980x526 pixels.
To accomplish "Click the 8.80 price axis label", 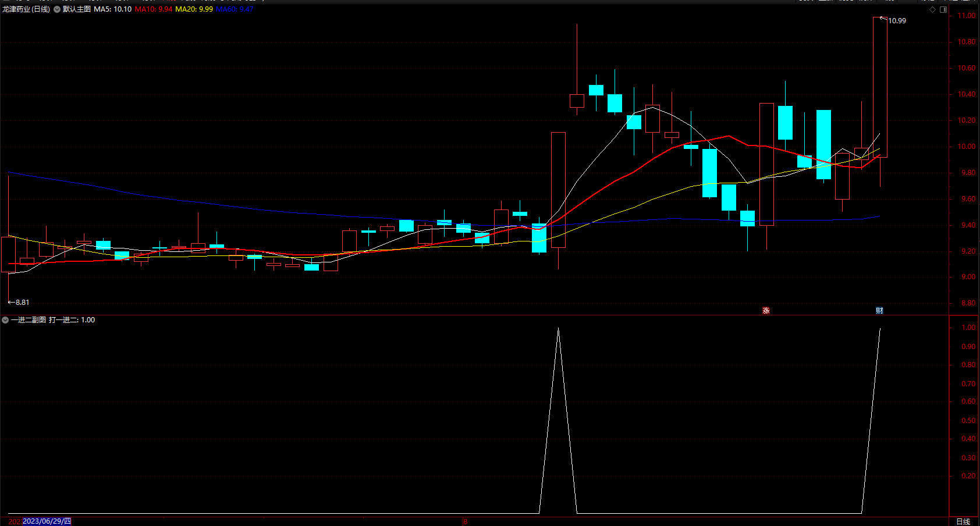I will [x=968, y=303].
